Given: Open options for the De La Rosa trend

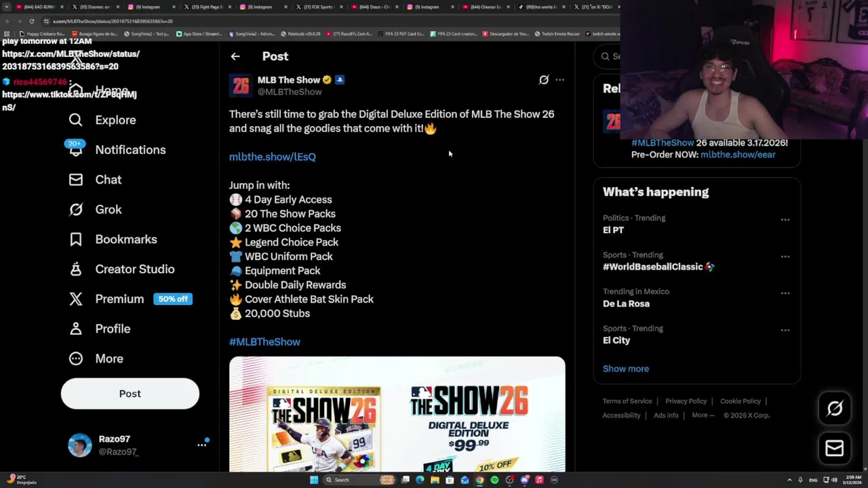Looking at the screenshot, I should (x=785, y=293).
